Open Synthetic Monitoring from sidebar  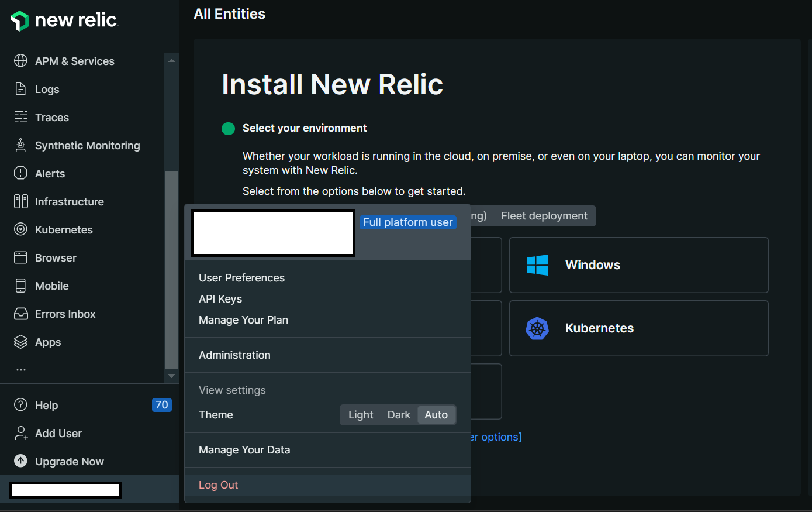[x=88, y=145]
